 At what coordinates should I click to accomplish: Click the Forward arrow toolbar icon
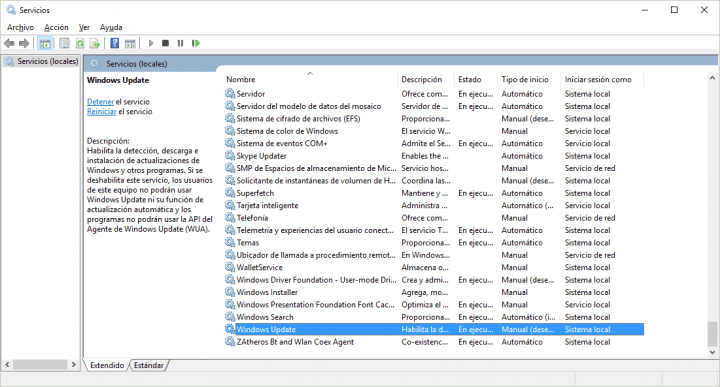click(x=24, y=43)
